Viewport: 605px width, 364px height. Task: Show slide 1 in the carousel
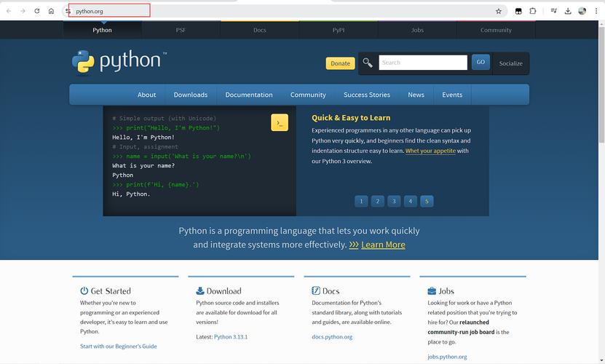pos(361,201)
